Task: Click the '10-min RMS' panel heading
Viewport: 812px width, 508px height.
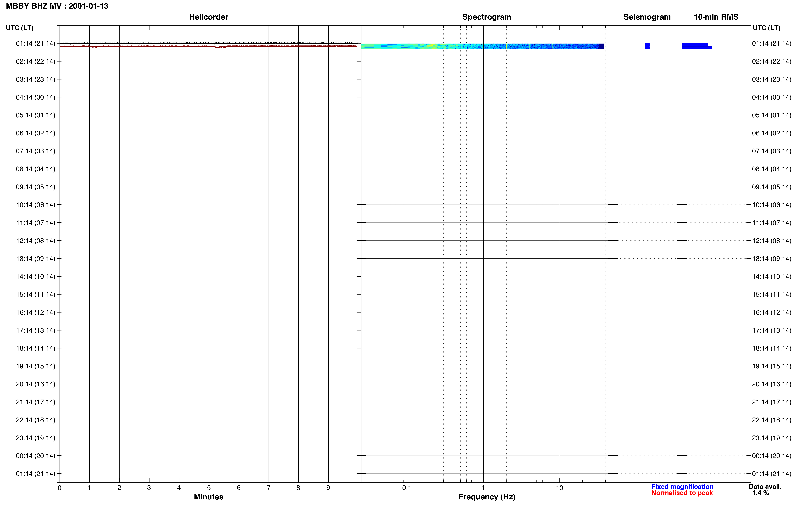Action: (x=716, y=17)
